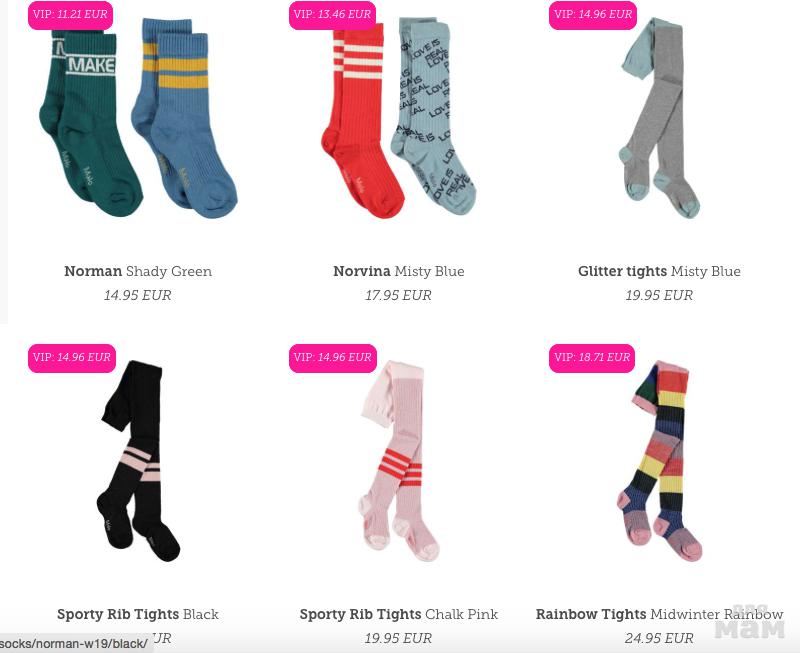Click the Sporty Rib Tights Chalk Pink title
Image resolution: width=800 pixels, height=653 pixels.
(398, 614)
